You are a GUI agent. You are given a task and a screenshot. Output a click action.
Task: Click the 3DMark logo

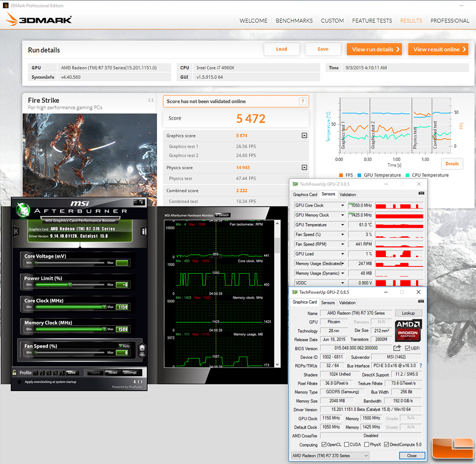[x=39, y=20]
